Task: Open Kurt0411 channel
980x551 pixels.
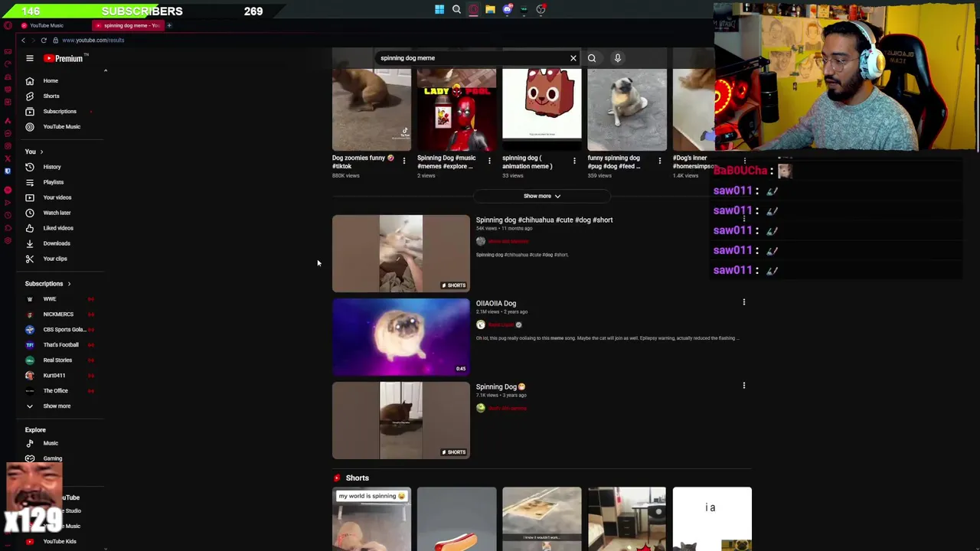Action: click(x=54, y=376)
